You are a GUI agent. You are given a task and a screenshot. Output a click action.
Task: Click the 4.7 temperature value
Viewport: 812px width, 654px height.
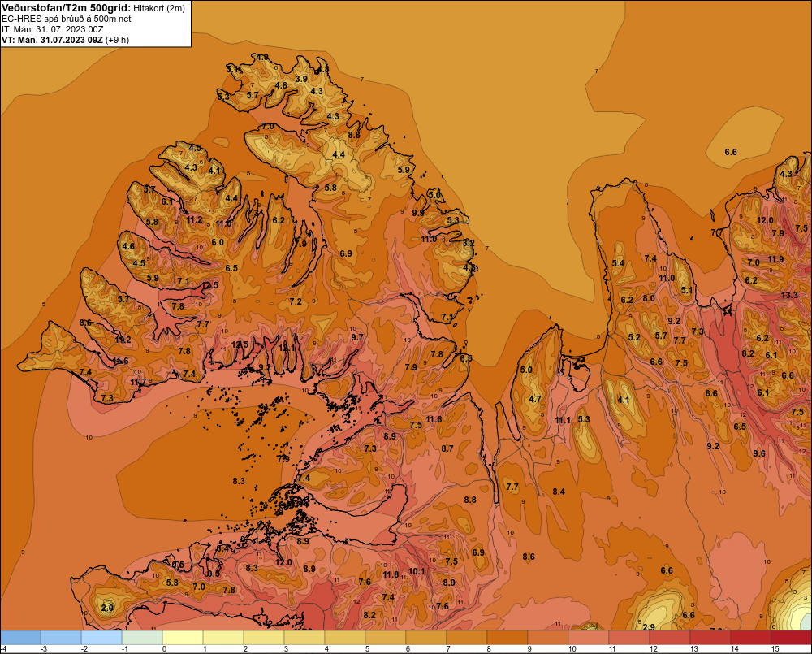pos(535,399)
